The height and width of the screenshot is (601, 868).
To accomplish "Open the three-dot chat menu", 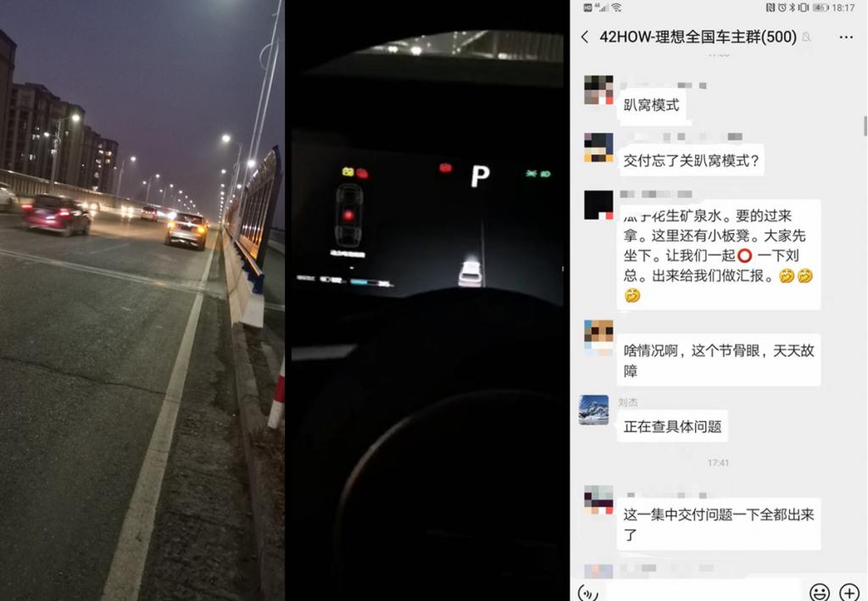I will click(846, 37).
